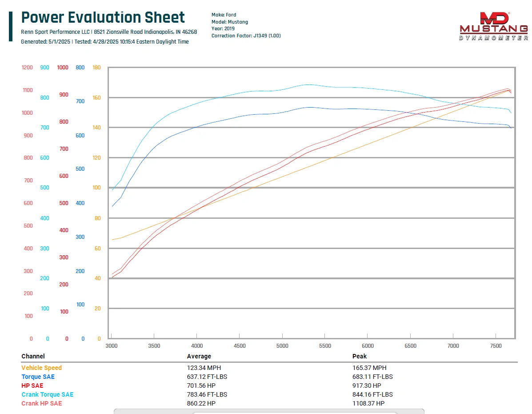The image size is (532, 414).
Task: Click the 637.12 FT-LBS average torque
Action: click(207, 377)
